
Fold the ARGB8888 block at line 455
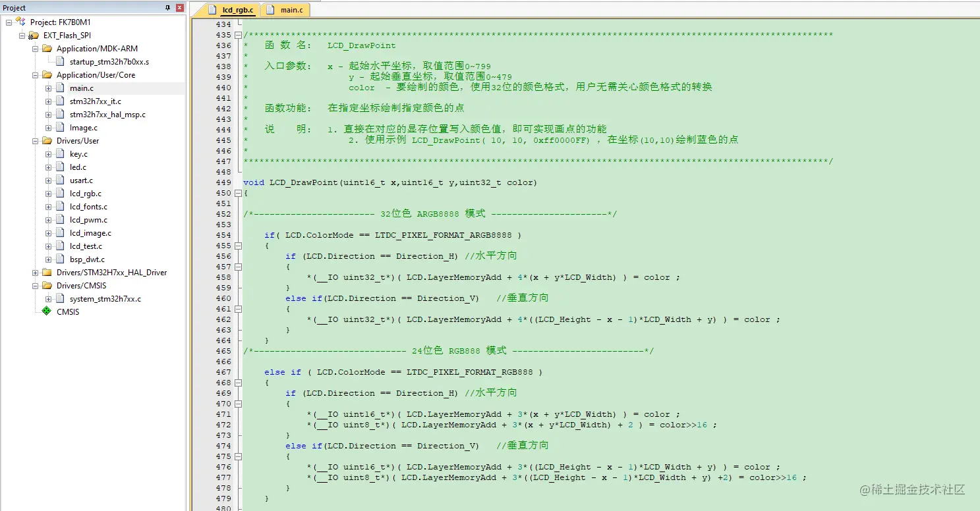(238, 246)
